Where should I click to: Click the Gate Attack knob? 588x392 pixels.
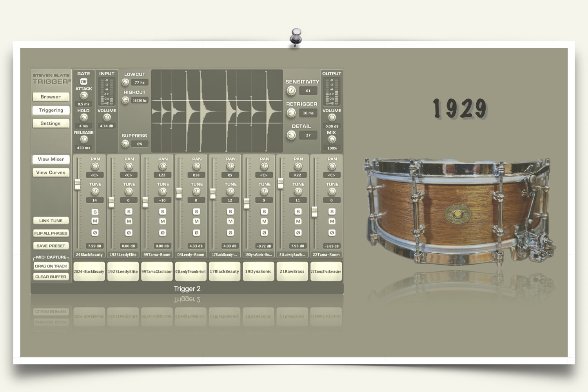tap(83, 96)
